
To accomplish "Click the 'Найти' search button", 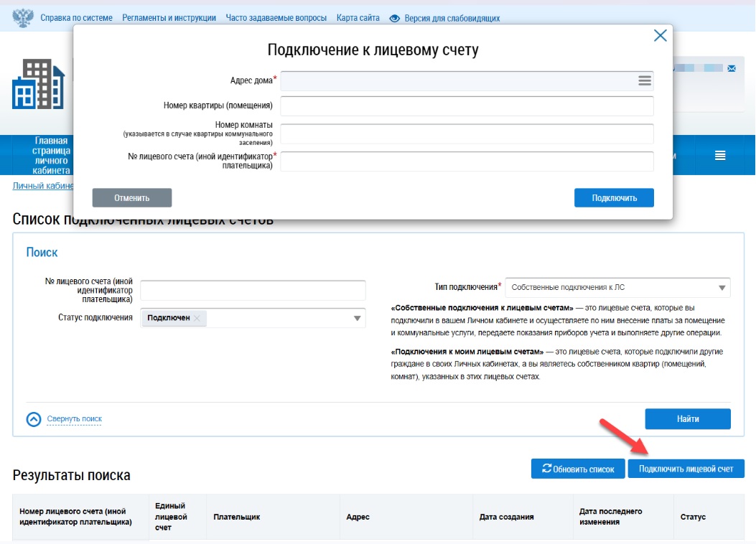I will (x=688, y=418).
